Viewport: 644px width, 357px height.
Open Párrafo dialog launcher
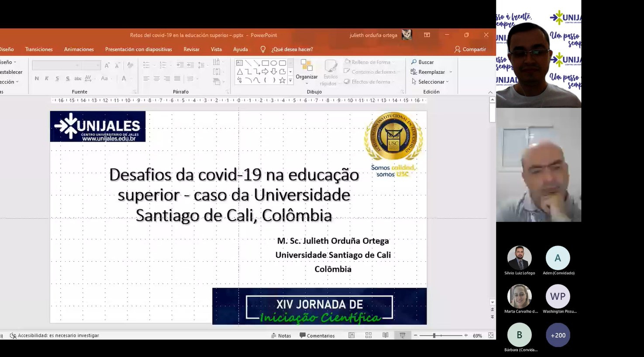[227, 92]
